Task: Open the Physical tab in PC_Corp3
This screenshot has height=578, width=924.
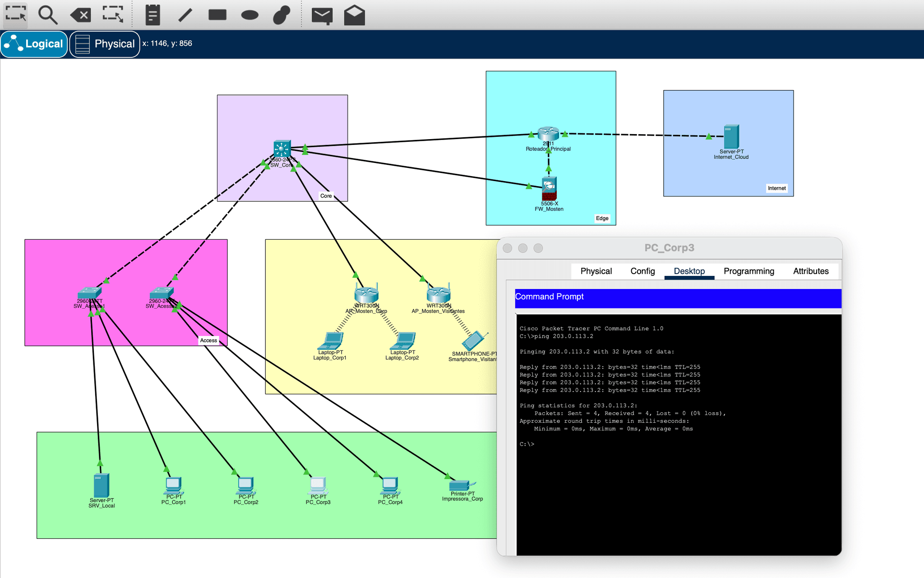Action: 596,271
